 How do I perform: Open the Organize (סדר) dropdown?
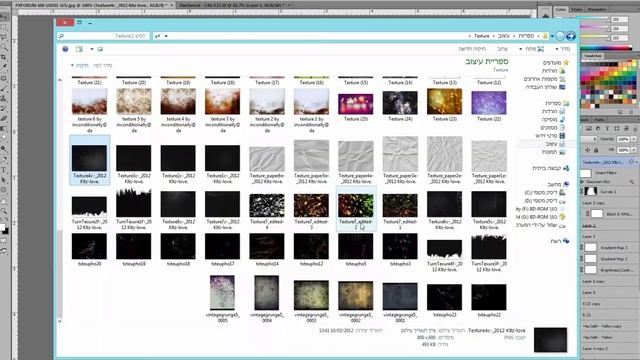(x=563, y=49)
